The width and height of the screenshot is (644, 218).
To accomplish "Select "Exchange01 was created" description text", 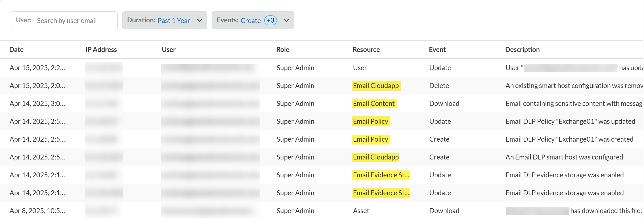I will [569, 139].
